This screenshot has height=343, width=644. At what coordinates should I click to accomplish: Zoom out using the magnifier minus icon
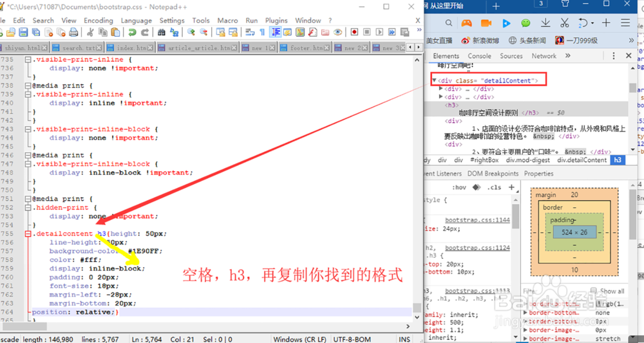[204, 32]
